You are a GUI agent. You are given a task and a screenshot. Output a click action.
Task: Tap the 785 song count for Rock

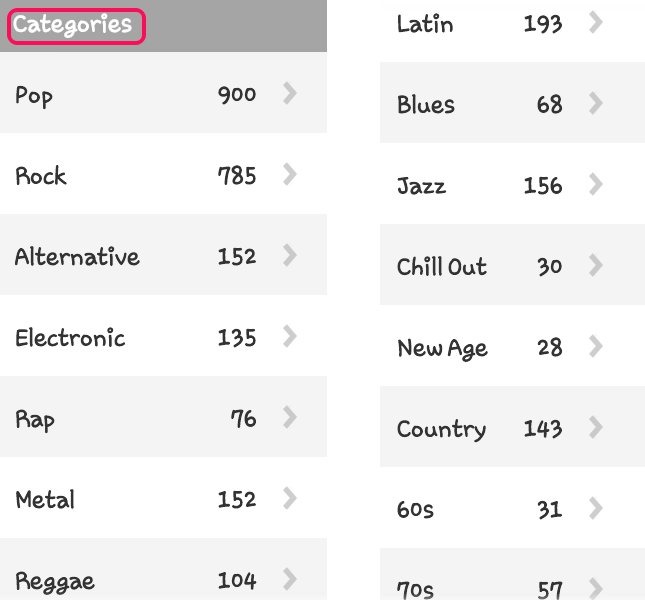237,176
